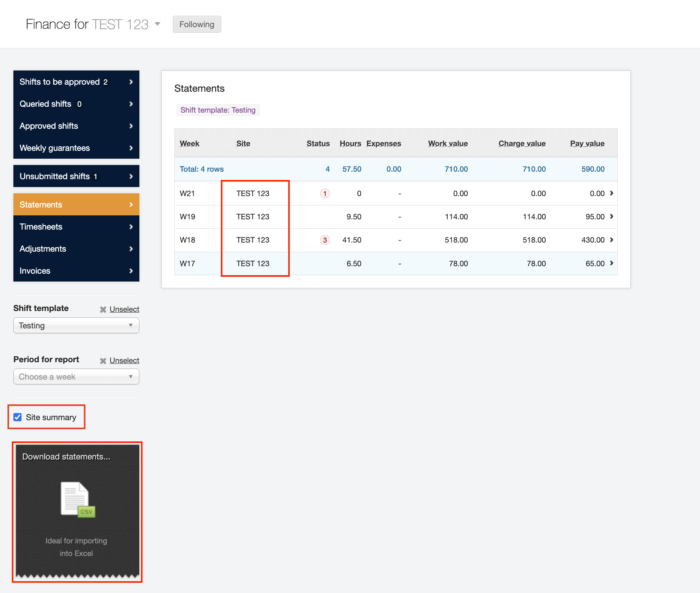Go to the Timesheets section

coord(76,227)
